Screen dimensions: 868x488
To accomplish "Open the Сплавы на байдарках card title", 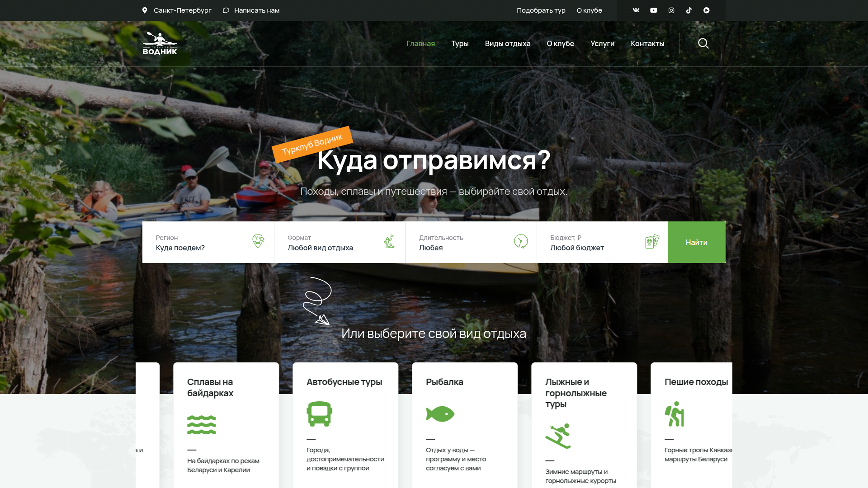I will (210, 388).
